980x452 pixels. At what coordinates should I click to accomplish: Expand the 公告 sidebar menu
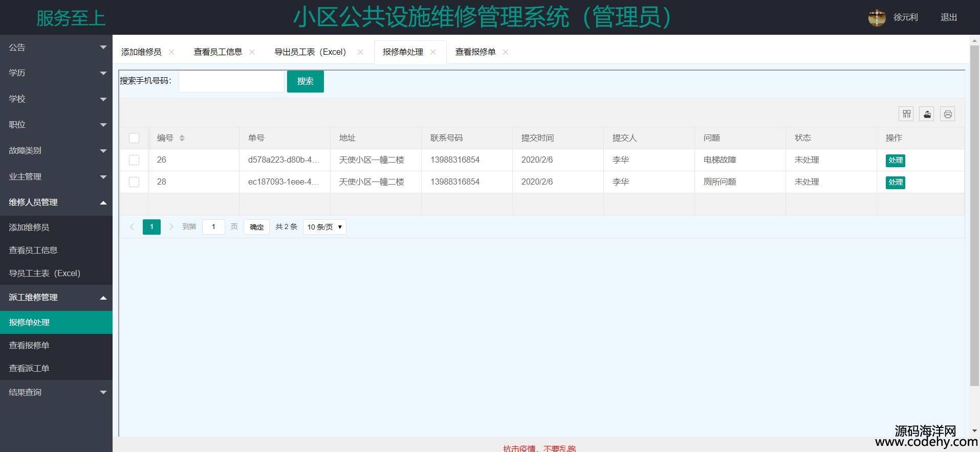click(x=56, y=48)
